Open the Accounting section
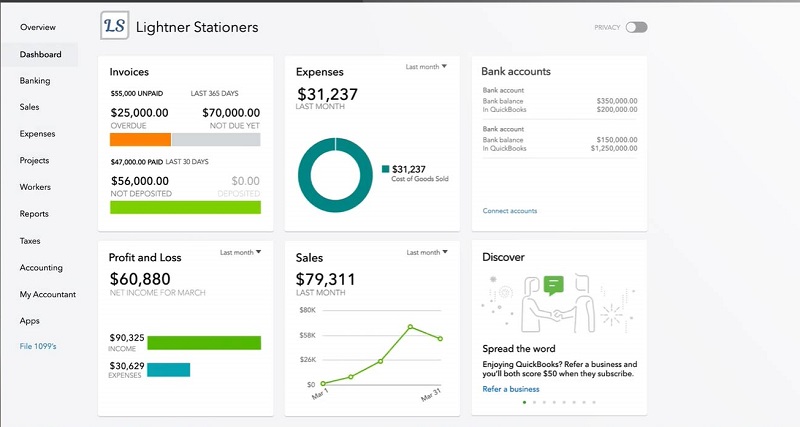This screenshot has height=427, width=800. (41, 267)
